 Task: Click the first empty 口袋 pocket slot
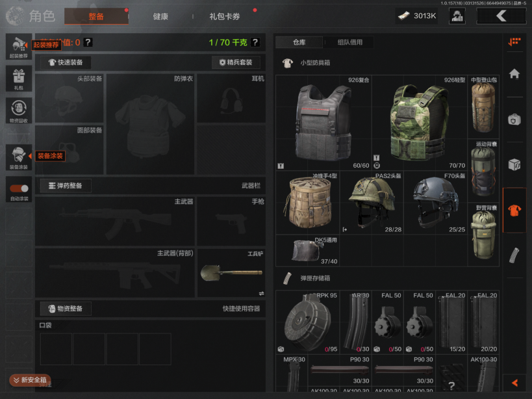coord(56,349)
